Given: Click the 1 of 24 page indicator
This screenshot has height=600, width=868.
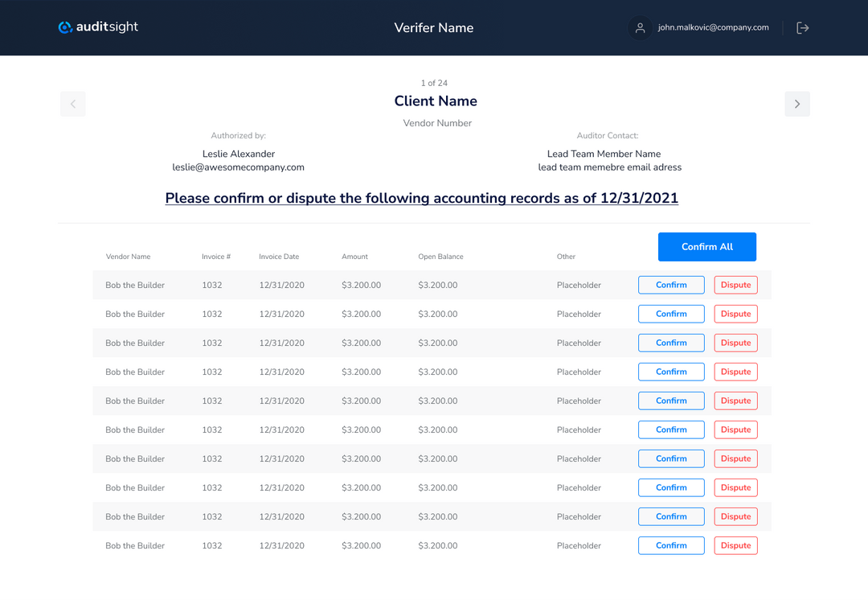Looking at the screenshot, I should pyautogui.click(x=433, y=83).
